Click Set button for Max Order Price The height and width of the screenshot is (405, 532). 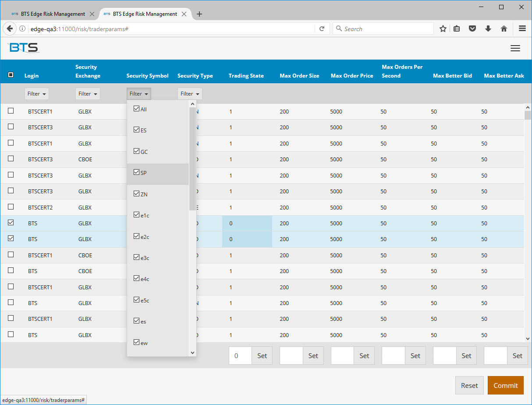pyautogui.click(x=364, y=356)
